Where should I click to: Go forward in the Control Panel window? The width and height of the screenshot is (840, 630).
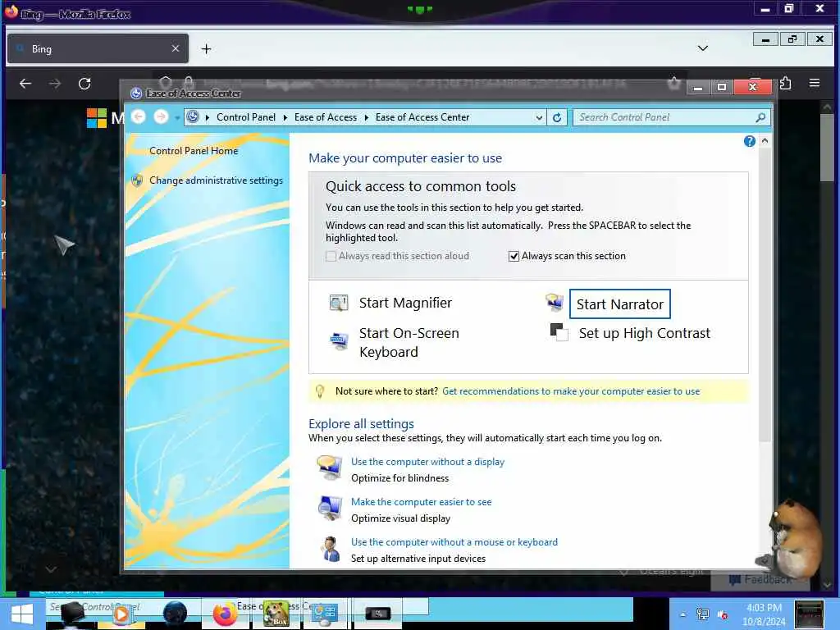click(x=161, y=116)
